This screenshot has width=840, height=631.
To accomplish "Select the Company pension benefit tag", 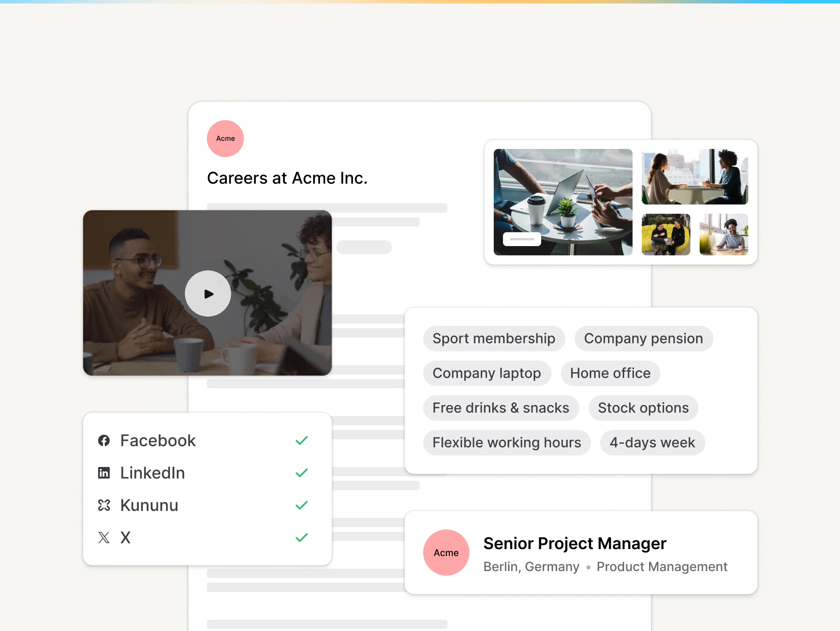I will tap(644, 338).
